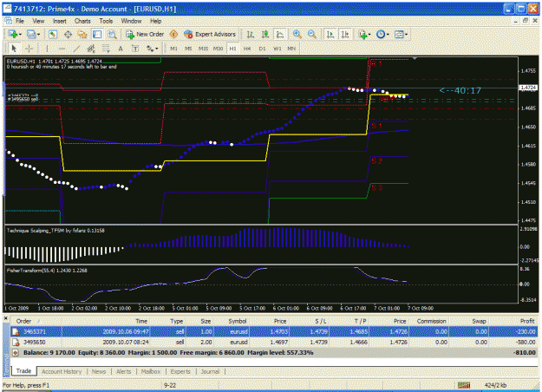Select the Fibonacci Retracement tool
This screenshot has height=392, width=542.
pos(106,49)
